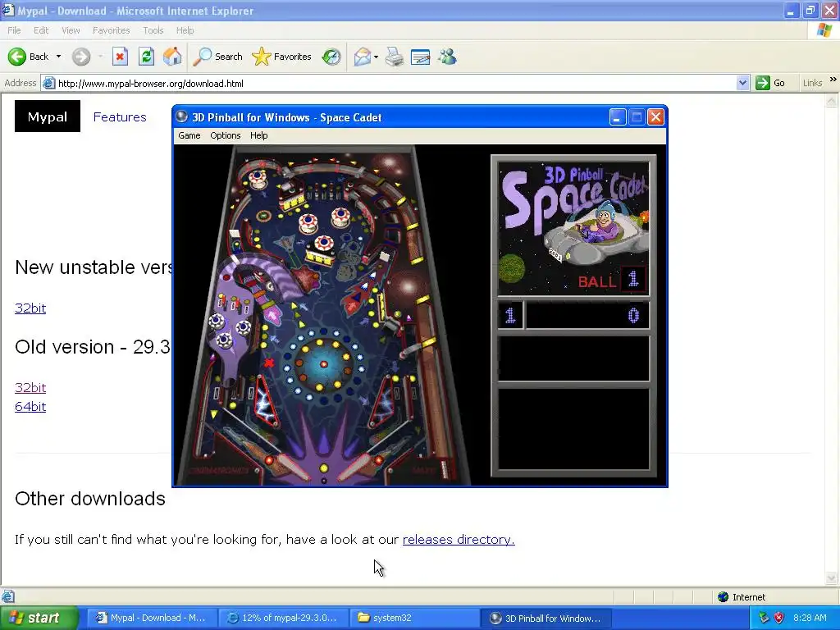This screenshot has height=630, width=840.
Task: Open the Help menu in Internet Explorer
Action: (185, 30)
